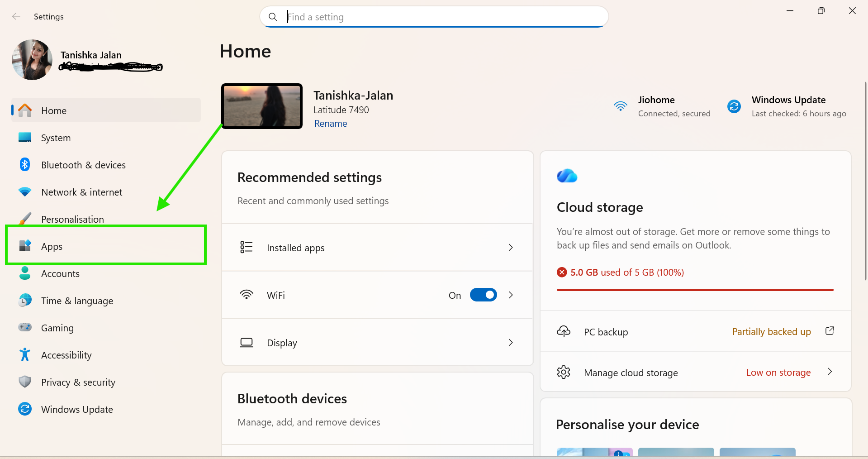Open the Display settings row
Image resolution: width=868 pixels, height=459 pixels.
click(x=378, y=342)
